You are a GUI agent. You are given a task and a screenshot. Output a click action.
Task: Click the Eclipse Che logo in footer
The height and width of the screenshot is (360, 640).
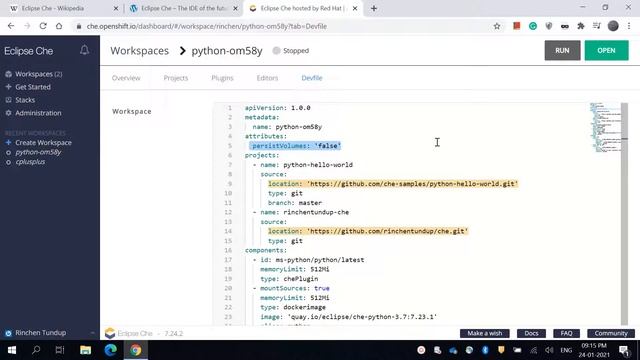click(110, 333)
